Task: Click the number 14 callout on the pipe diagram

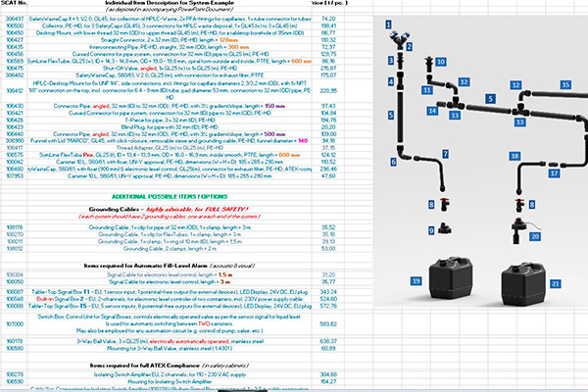Action: (x=432, y=112)
